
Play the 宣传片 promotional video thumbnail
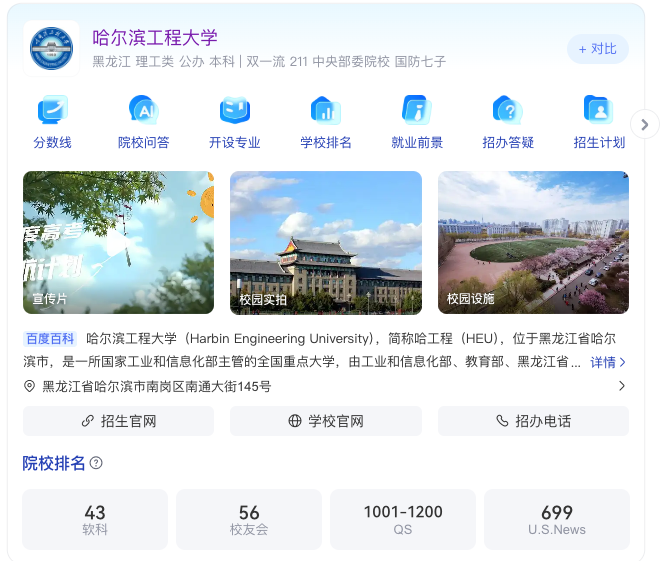(x=118, y=243)
